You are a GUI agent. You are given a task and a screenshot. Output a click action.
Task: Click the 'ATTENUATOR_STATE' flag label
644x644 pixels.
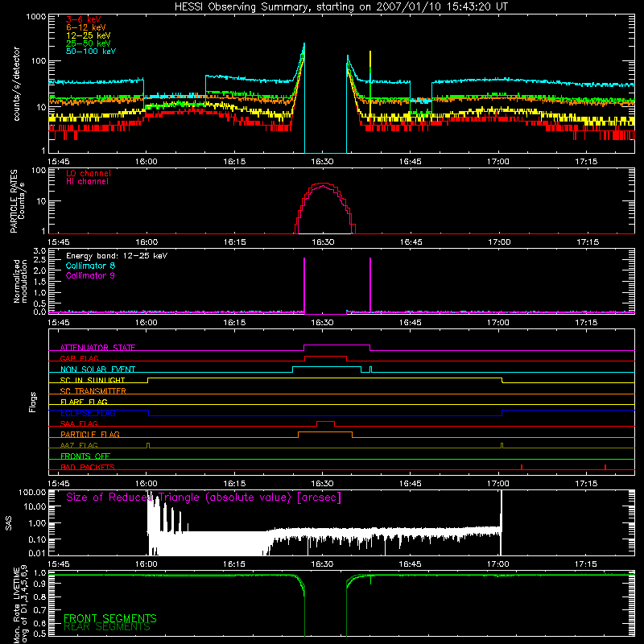point(97,348)
